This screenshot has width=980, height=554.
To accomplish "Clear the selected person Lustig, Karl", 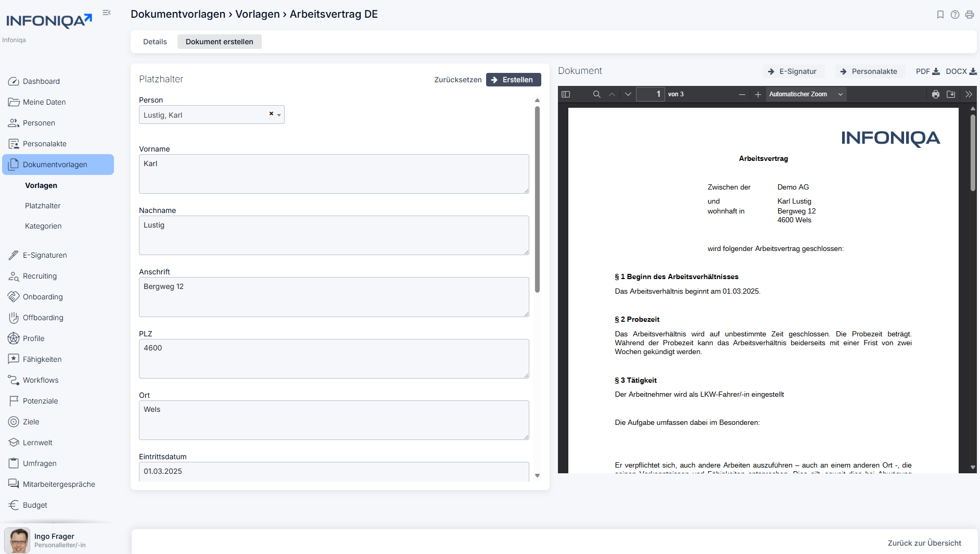I will click(271, 114).
